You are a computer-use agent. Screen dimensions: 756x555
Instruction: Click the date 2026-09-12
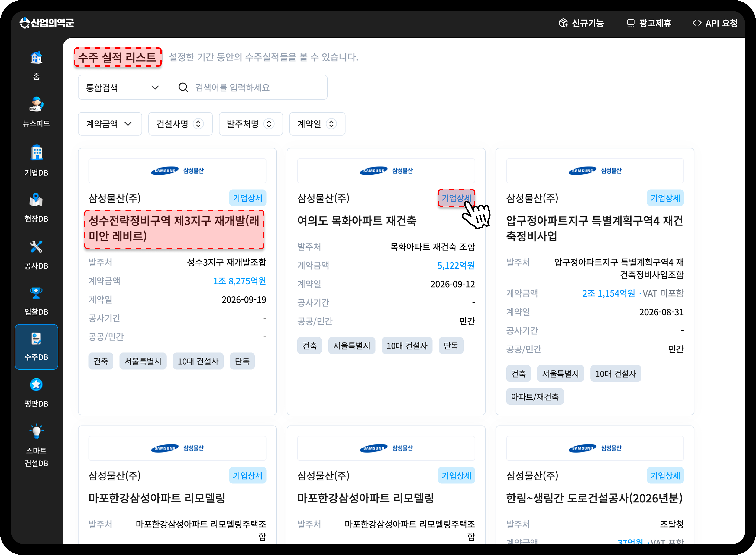click(x=452, y=284)
